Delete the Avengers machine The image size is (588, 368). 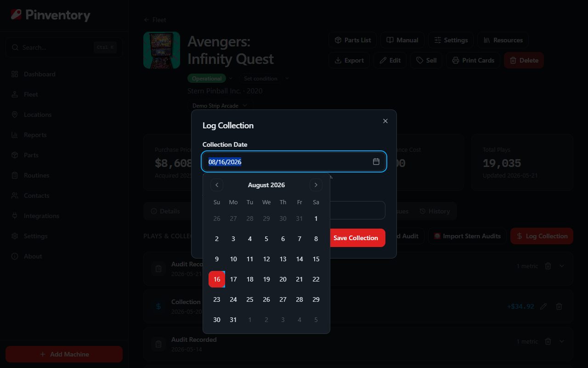pos(524,60)
